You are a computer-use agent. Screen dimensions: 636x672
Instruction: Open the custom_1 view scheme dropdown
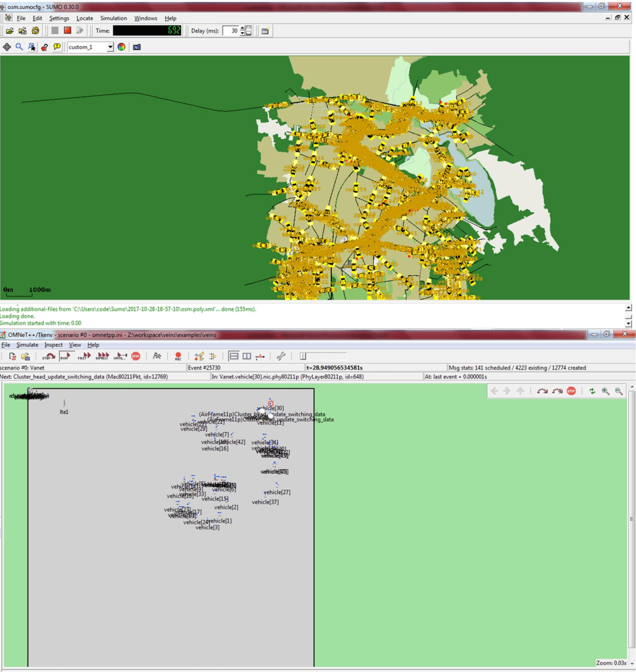(x=110, y=47)
